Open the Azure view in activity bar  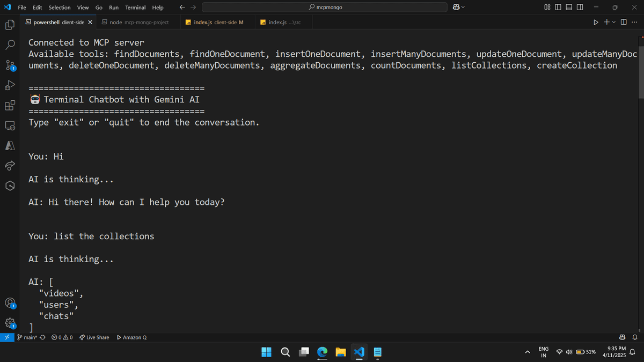coord(10,145)
